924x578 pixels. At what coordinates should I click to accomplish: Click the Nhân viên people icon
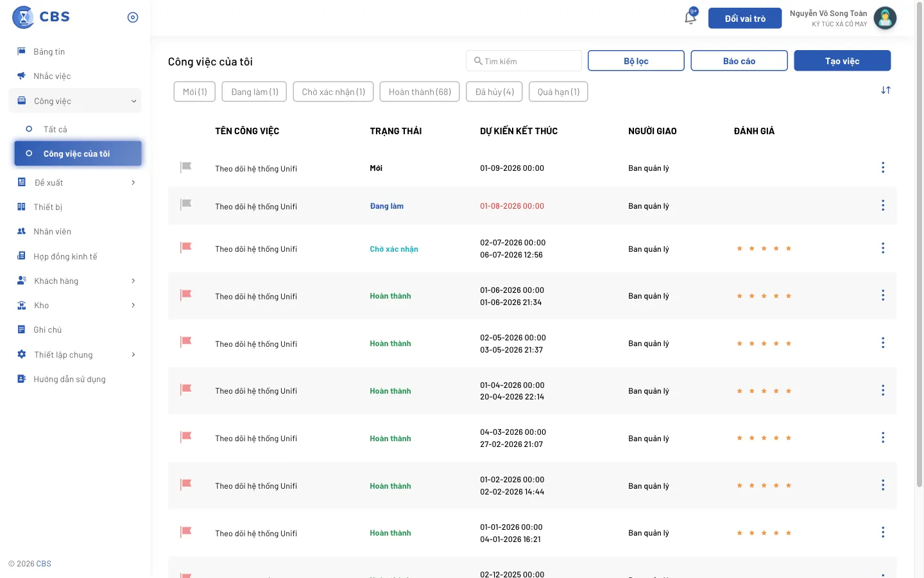click(21, 231)
